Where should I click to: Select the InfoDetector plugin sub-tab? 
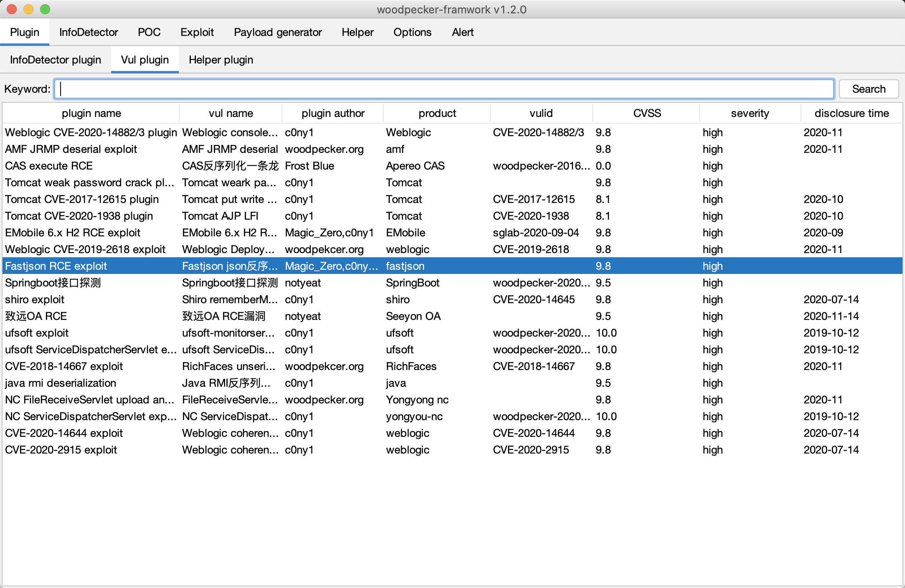coord(56,60)
